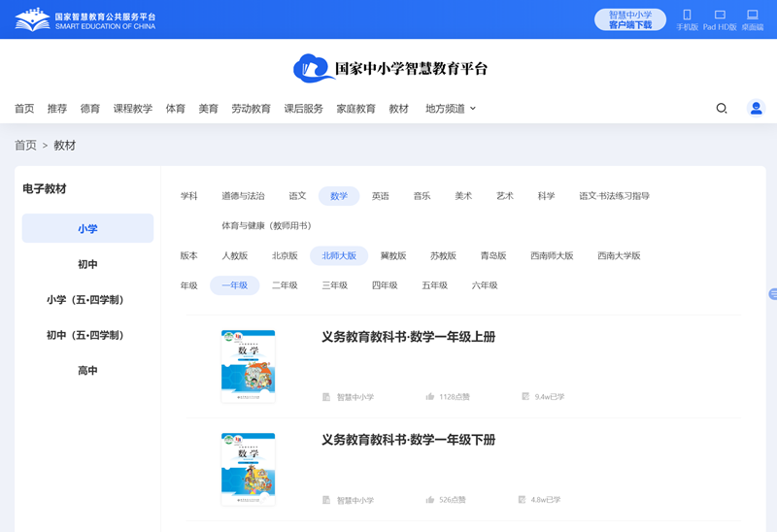Download 智慧中小学客户端下载
Screen dimensions: 777x532
coord(630,19)
